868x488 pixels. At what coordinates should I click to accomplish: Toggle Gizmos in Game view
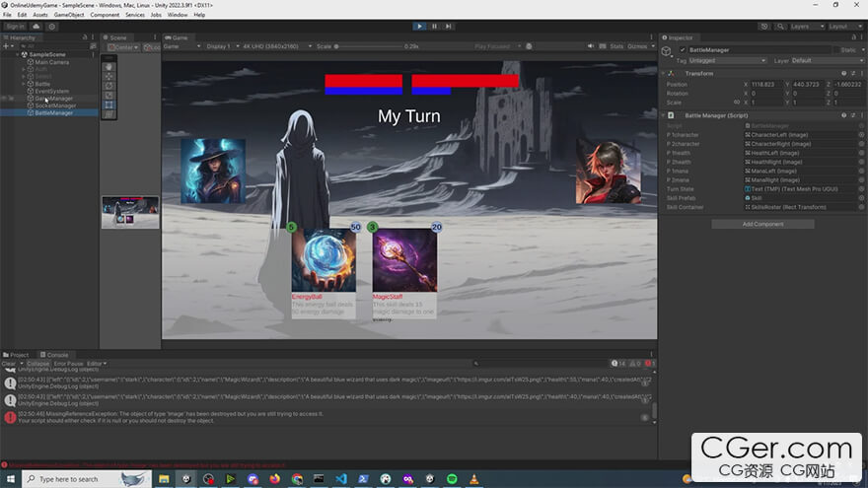coord(637,46)
